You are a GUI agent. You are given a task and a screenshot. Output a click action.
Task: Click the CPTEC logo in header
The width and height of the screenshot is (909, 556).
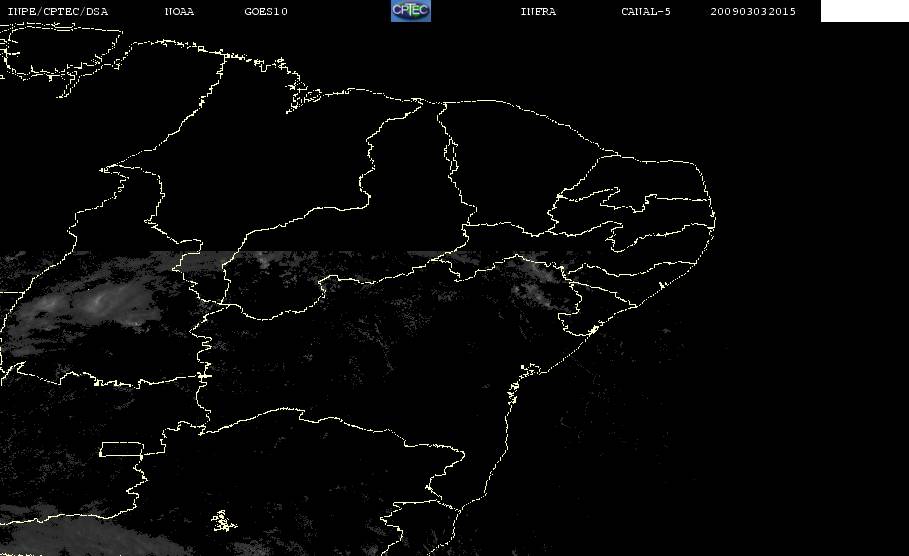point(410,10)
